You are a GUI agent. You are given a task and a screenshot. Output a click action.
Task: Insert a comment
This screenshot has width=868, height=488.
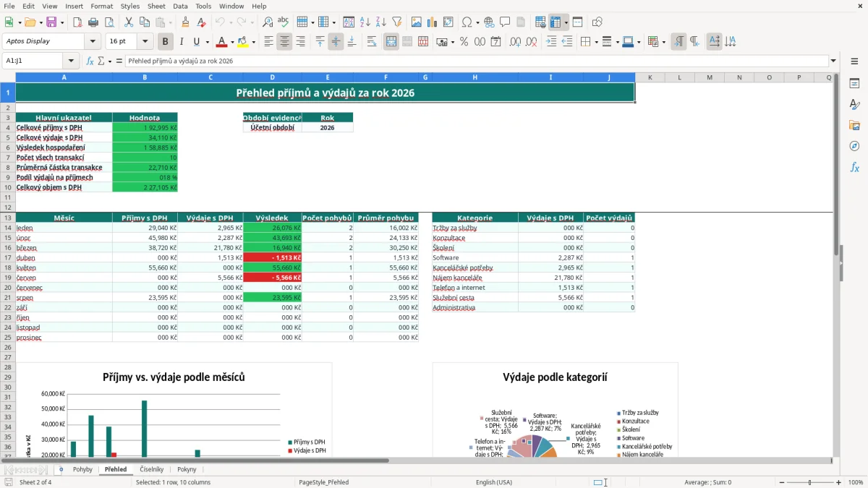click(505, 22)
